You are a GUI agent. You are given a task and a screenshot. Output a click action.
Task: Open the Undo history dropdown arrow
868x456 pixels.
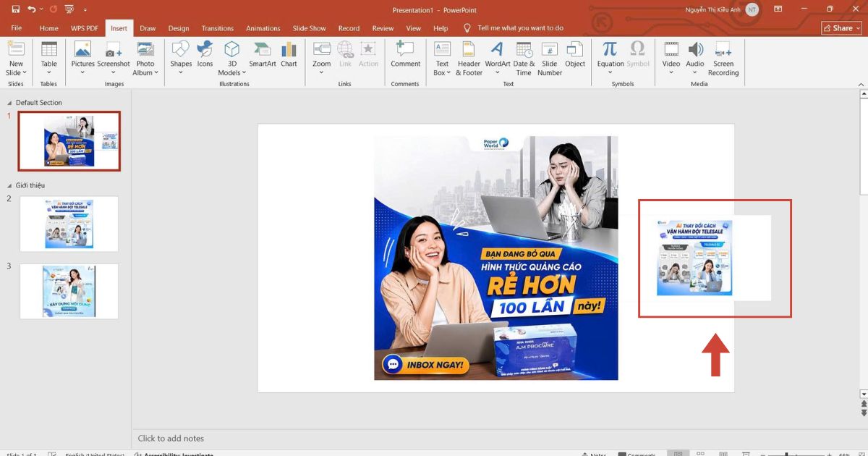pos(41,9)
